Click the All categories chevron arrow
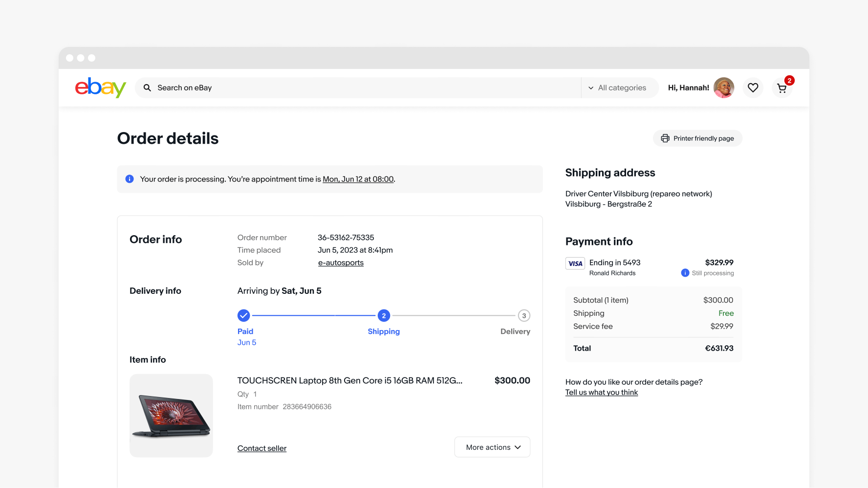Viewport: 868px width, 488px height. [591, 88]
